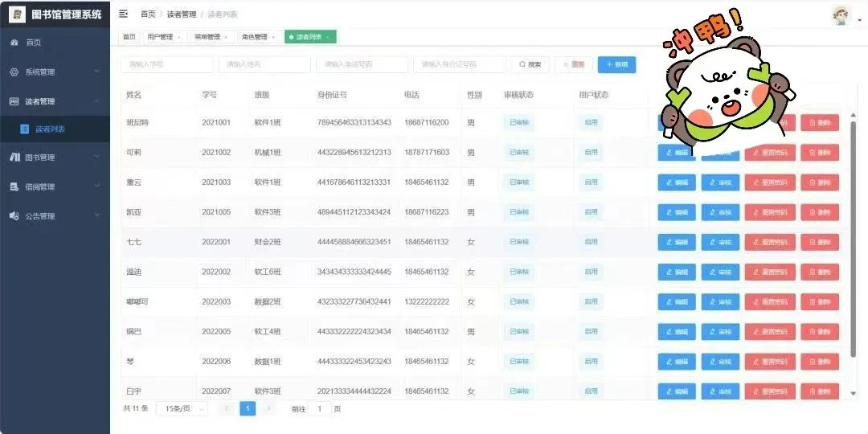The width and height of the screenshot is (868, 434).
Task: Audit the 锅巴 reader
Action: click(720, 332)
